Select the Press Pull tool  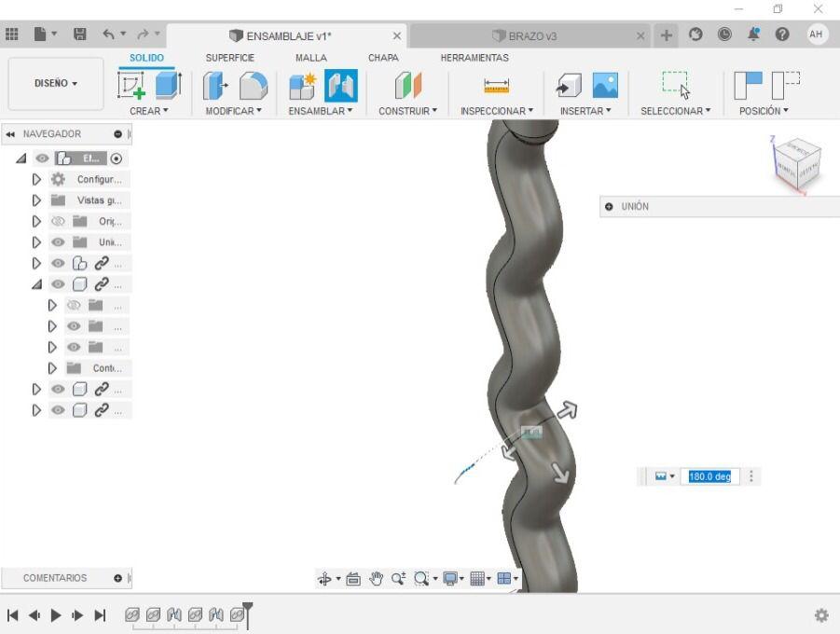[215, 86]
